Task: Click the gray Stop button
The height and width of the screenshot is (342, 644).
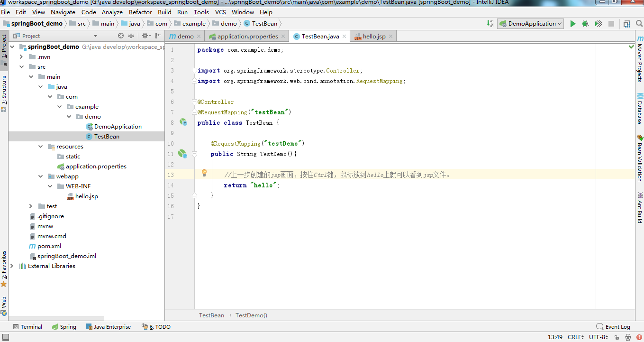Action: click(x=611, y=24)
